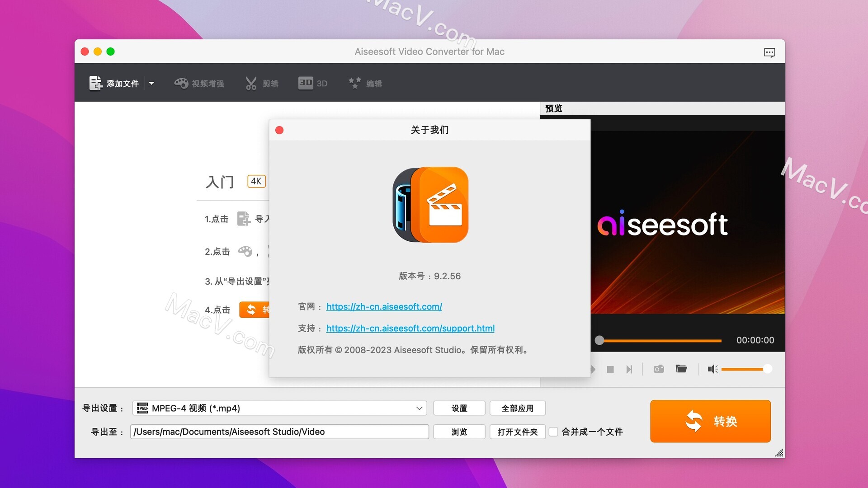Image resolution: width=868 pixels, height=488 pixels.
Task: Open the snapshot folder icon
Action: pyautogui.click(x=681, y=369)
